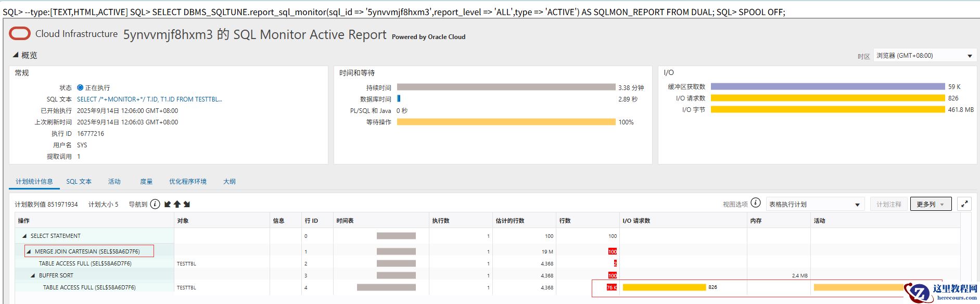Collapse the BUFFER SORT node
The width and height of the screenshot is (980, 304).
tap(33, 275)
